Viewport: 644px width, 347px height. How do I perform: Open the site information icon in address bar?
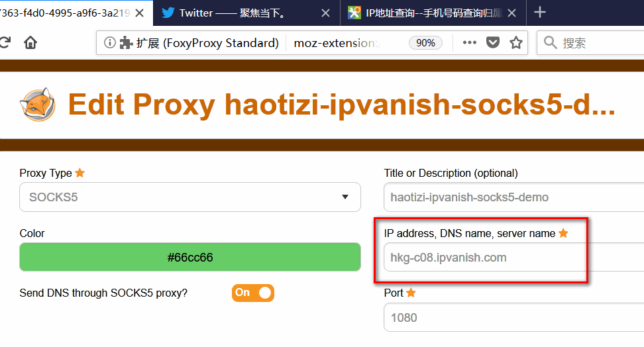tap(110, 42)
